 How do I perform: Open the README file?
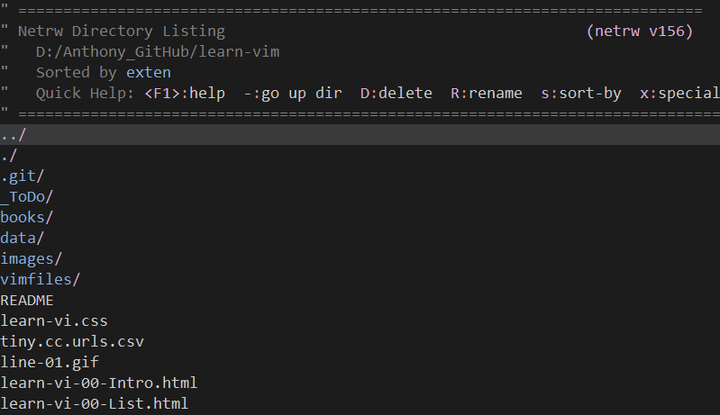27,300
